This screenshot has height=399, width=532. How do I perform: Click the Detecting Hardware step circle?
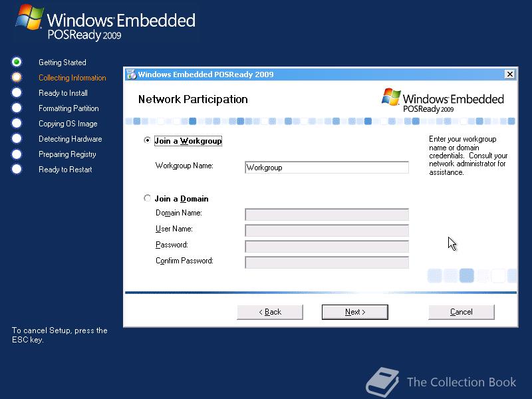coord(17,138)
